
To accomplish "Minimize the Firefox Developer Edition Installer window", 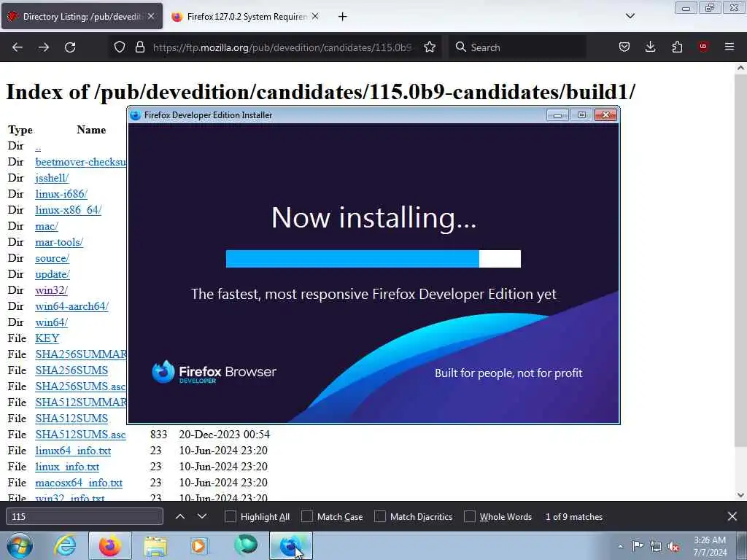I will pyautogui.click(x=557, y=114).
